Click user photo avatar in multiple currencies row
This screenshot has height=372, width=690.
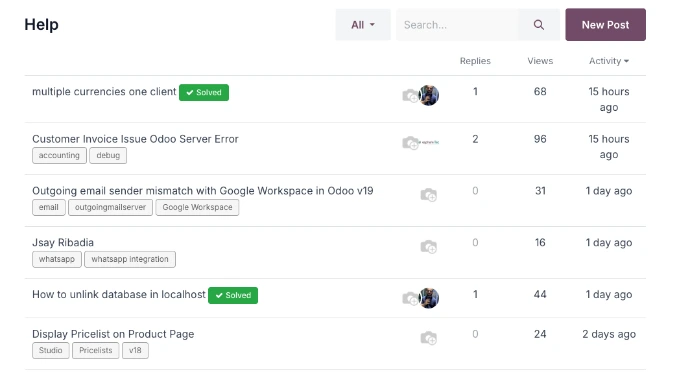[429, 96]
